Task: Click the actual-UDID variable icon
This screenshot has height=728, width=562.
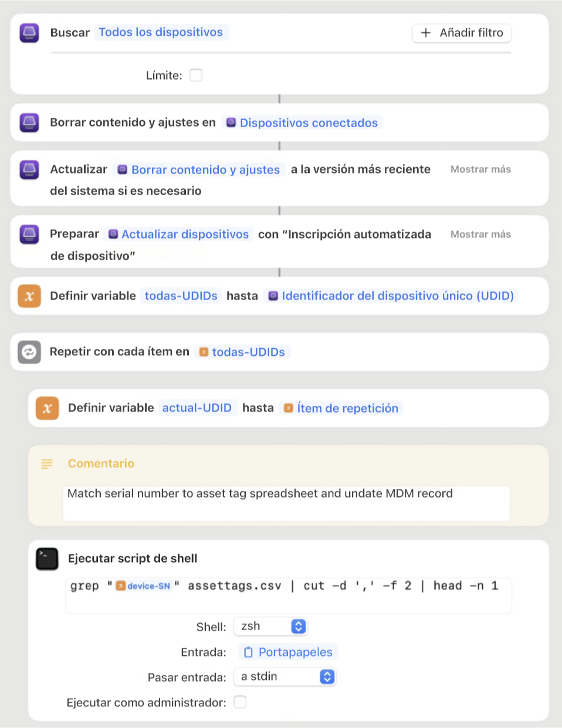Action: tap(47, 408)
